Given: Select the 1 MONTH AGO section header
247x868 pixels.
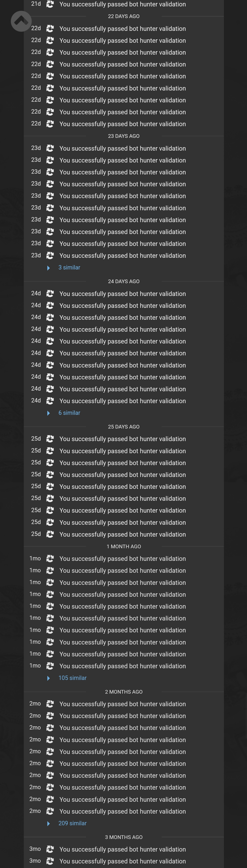Looking at the screenshot, I should [124, 546].
